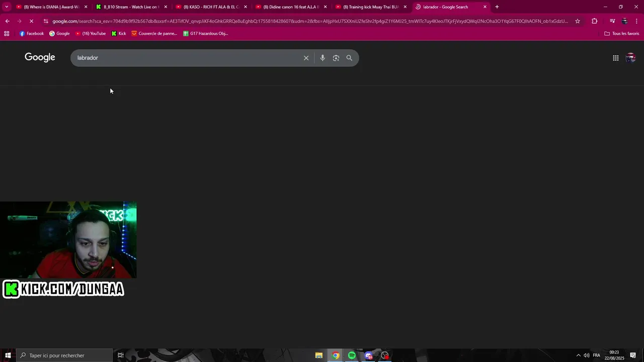This screenshot has height=362, width=644.
Task: Open Chrome profile avatar in toolbar
Action: 624,21
